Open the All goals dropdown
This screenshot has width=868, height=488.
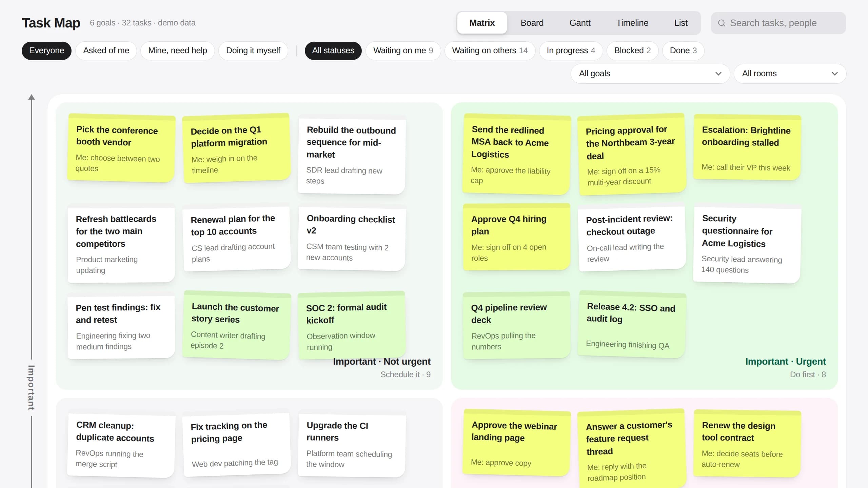(x=650, y=74)
